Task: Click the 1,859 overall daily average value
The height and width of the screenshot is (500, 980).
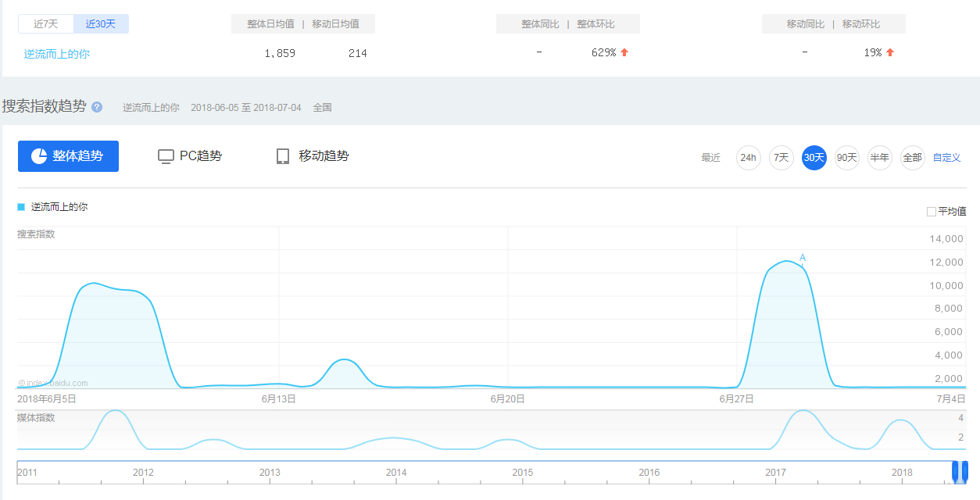Action: click(280, 53)
